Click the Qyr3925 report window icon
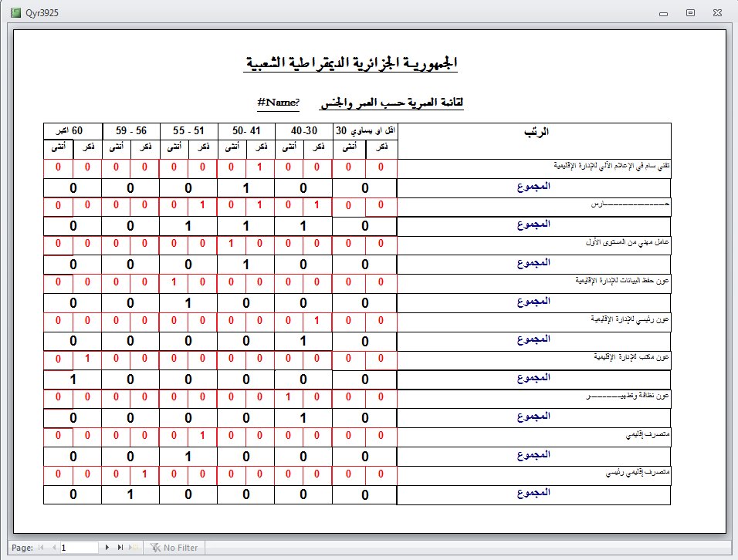738x560 pixels. tap(15, 12)
